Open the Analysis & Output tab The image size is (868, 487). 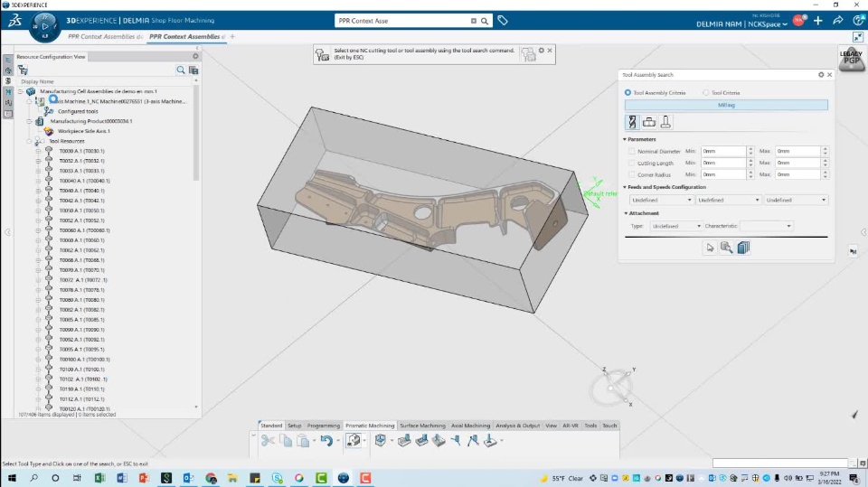pyautogui.click(x=517, y=426)
